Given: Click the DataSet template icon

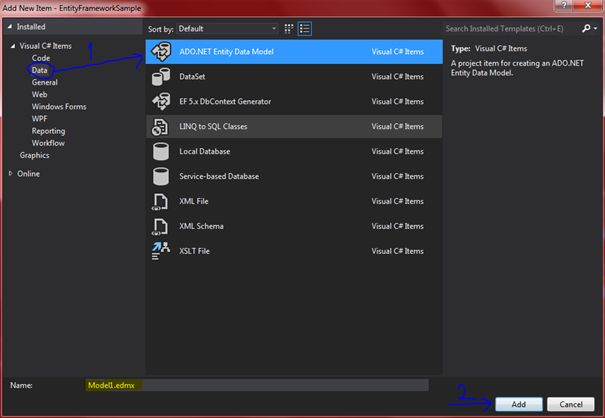Looking at the screenshot, I should (161, 76).
